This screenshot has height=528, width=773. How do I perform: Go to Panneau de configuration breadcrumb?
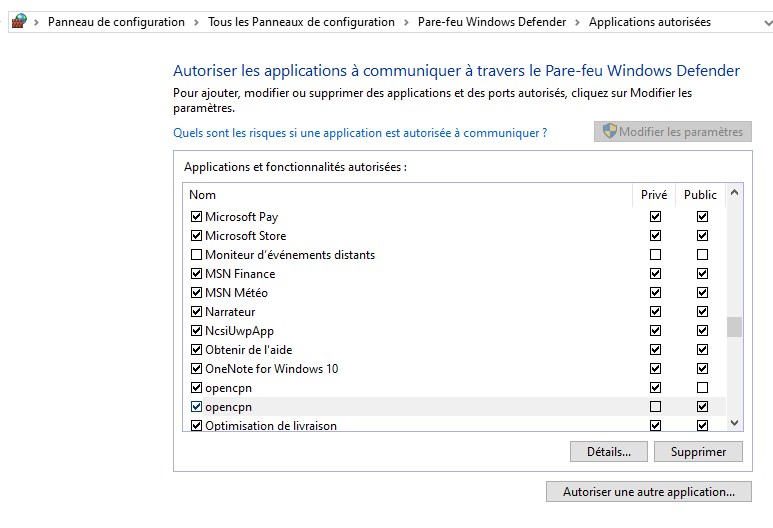pyautogui.click(x=116, y=22)
